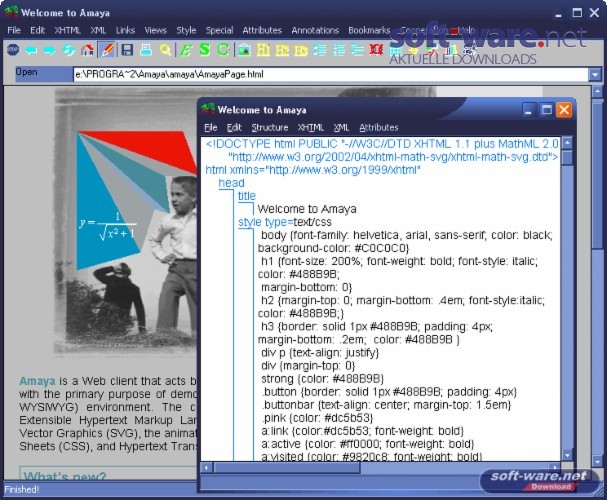Click the Stop loading icon
Image resolution: width=607 pixels, height=500 pixels.
coord(13,50)
